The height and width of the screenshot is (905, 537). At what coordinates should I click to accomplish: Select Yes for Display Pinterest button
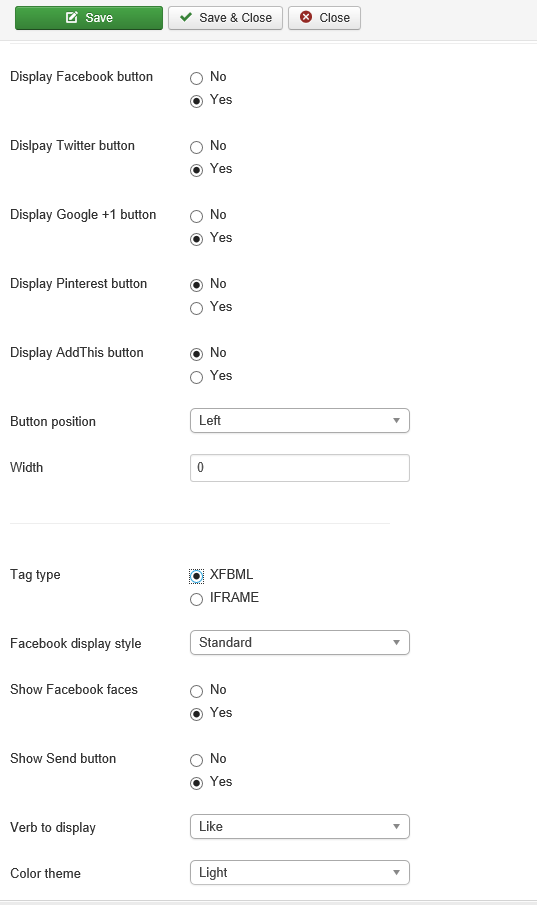[x=196, y=308]
